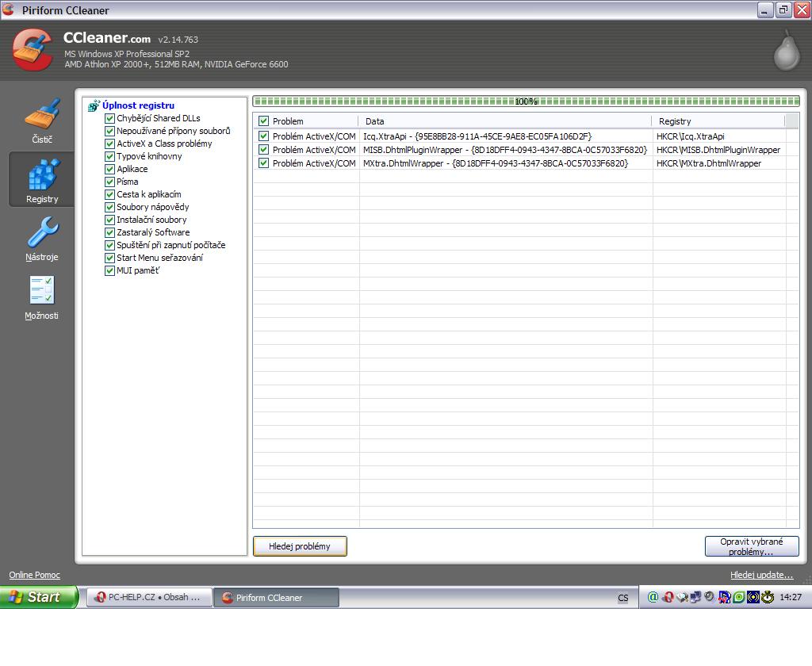Click Piriform CCleaner taskbar button
This screenshot has width=812, height=666.
coord(276,597)
